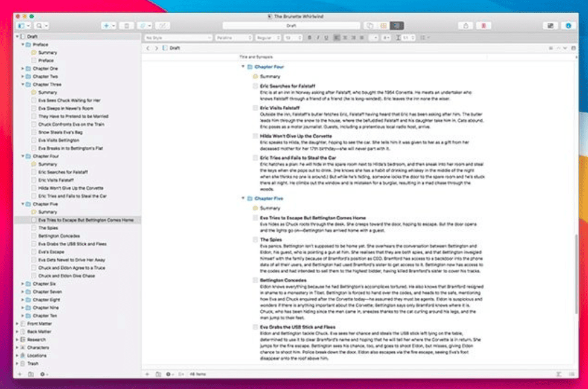Toggle underline formatting
This screenshot has width=588, height=389.
(x=326, y=37)
